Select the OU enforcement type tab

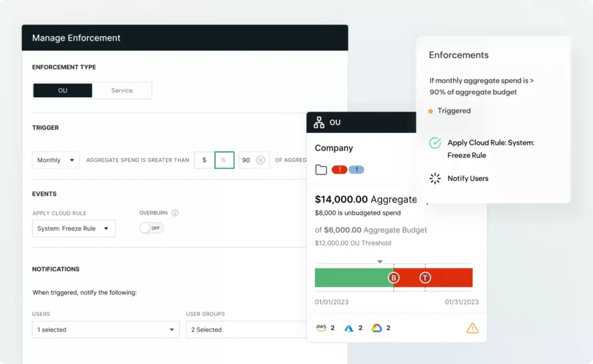63,90
